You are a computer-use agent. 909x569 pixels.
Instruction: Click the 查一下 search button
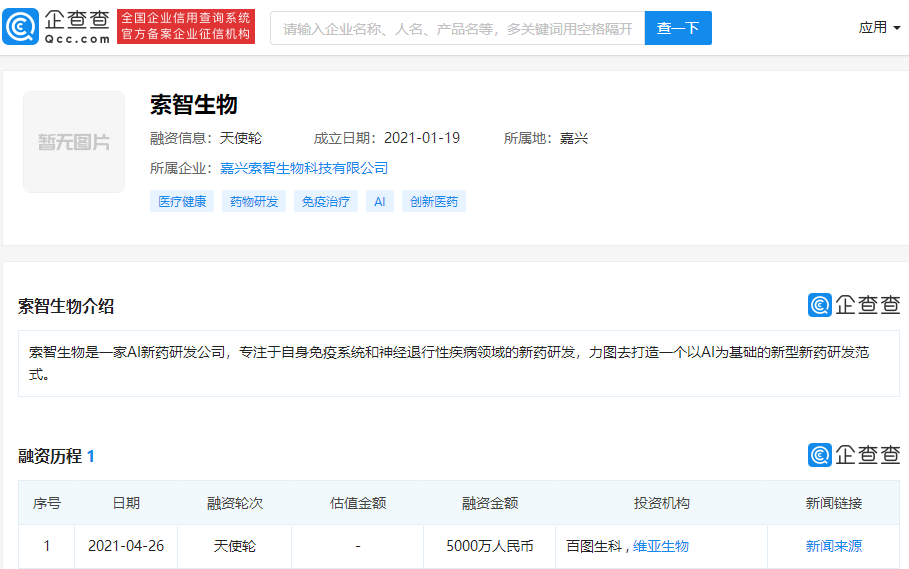pyautogui.click(x=678, y=28)
